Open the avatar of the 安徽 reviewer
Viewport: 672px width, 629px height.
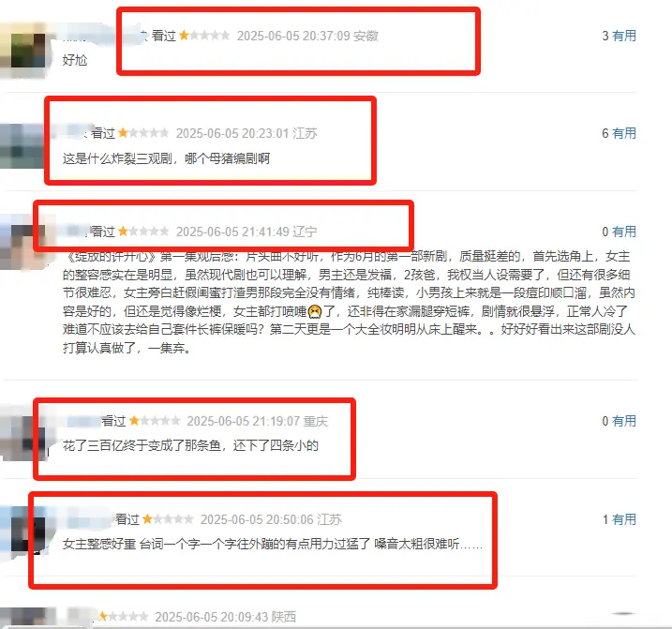click(25, 50)
